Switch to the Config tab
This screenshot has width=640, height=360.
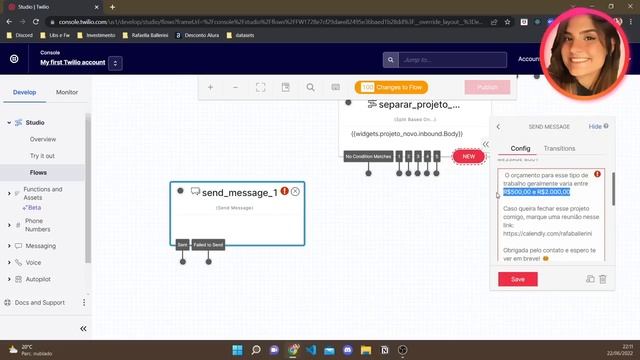pos(520,149)
